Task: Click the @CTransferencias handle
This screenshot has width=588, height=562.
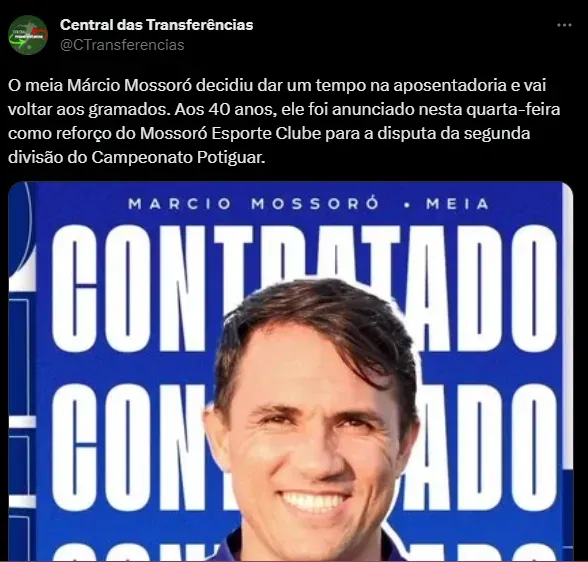Action: 122,45
